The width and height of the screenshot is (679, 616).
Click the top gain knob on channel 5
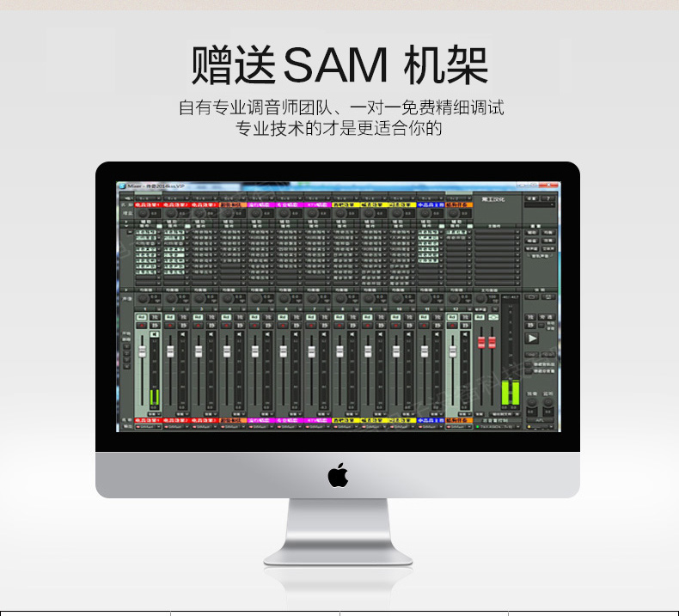(x=256, y=213)
